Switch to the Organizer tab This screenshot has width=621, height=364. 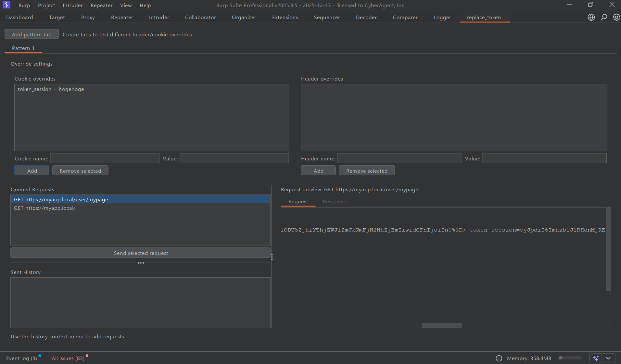(244, 17)
